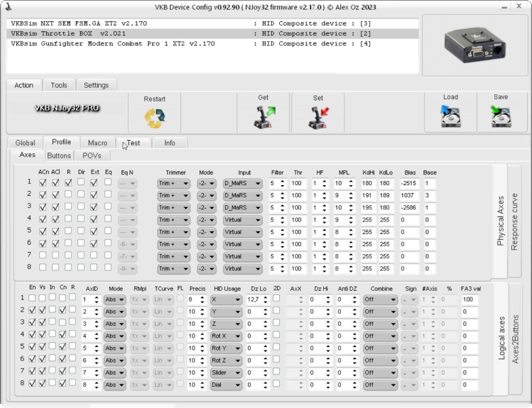Click the Get joystick icon
The height and width of the screenshot is (408, 532).
tap(264, 118)
